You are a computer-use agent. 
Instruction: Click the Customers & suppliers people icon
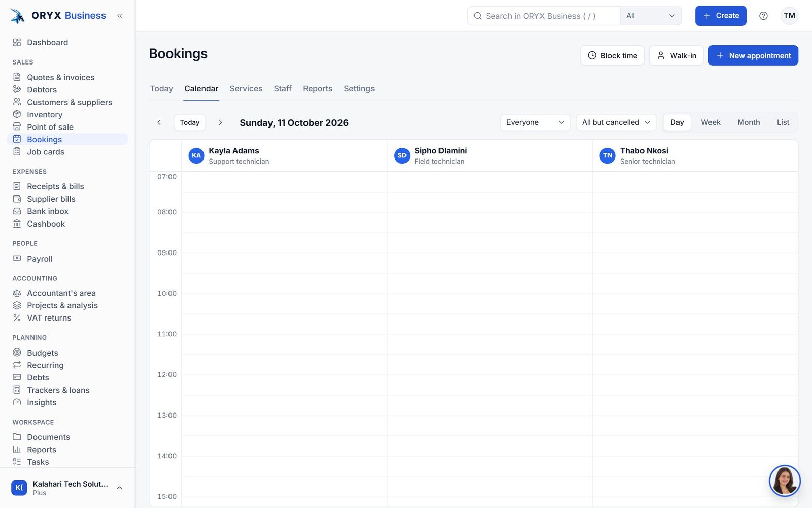click(17, 102)
